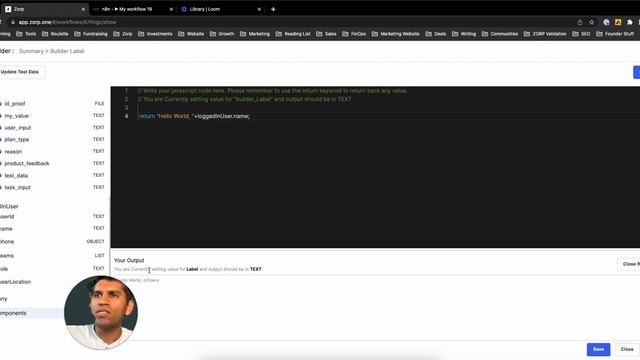Image resolution: width=640 pixels, height=360 pixels.
Task: Click the share page icon in address bar
Action: pos(580,22)
